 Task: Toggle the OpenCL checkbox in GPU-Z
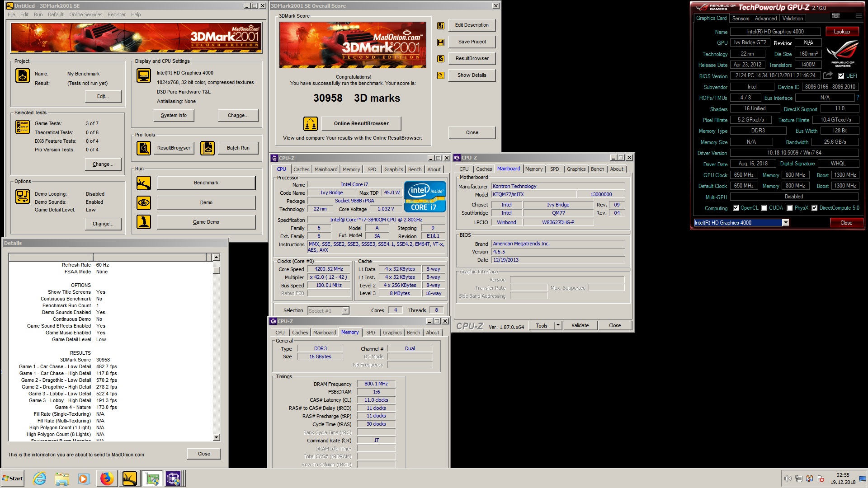click(x=736, y=208)
